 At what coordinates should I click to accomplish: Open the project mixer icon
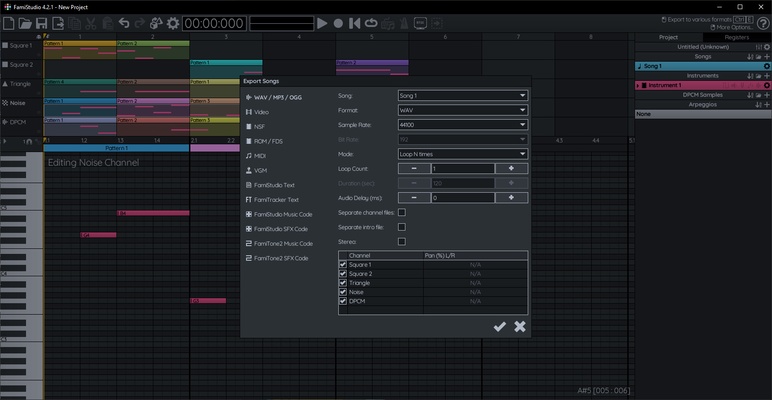click(759, 47)
